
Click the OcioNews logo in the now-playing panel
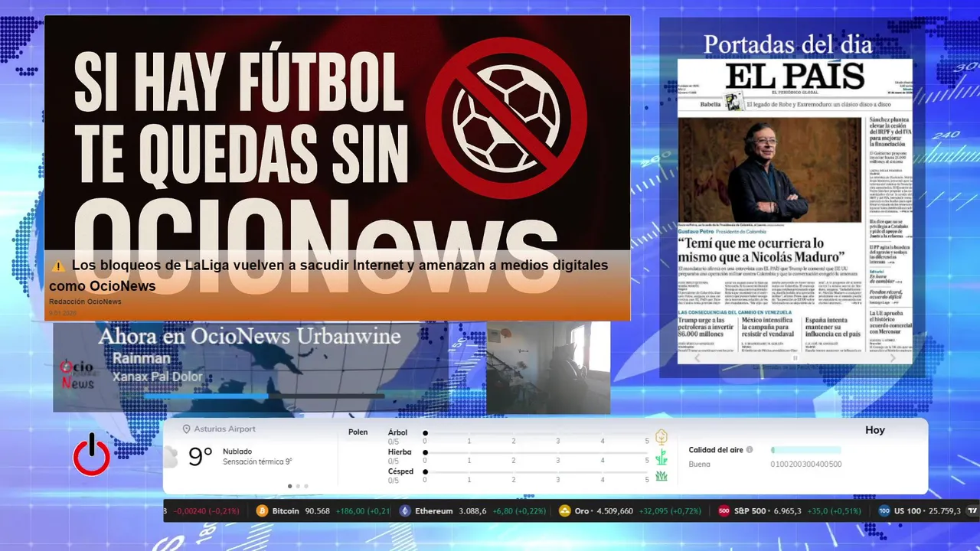click(x=77, y=374)
